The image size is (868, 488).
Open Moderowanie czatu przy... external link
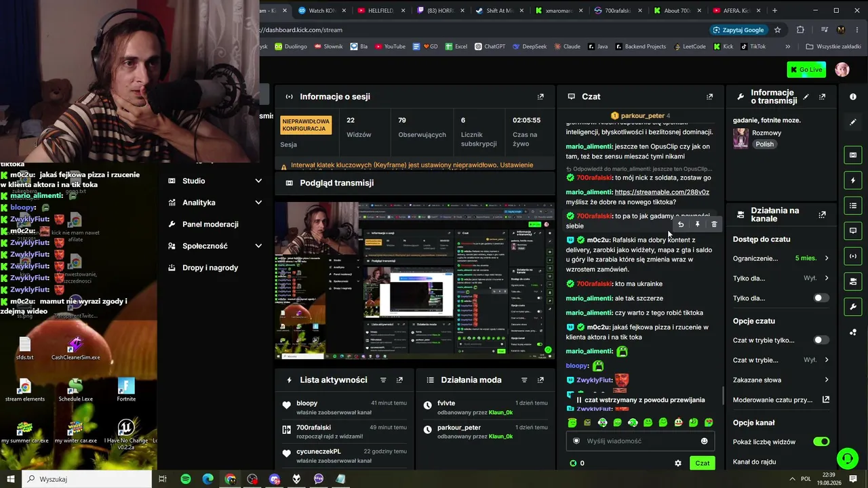[825, 400]
